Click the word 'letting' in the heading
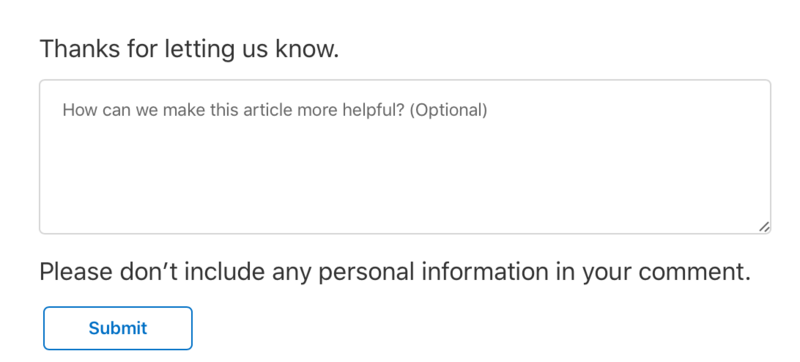 pos(199,50)
